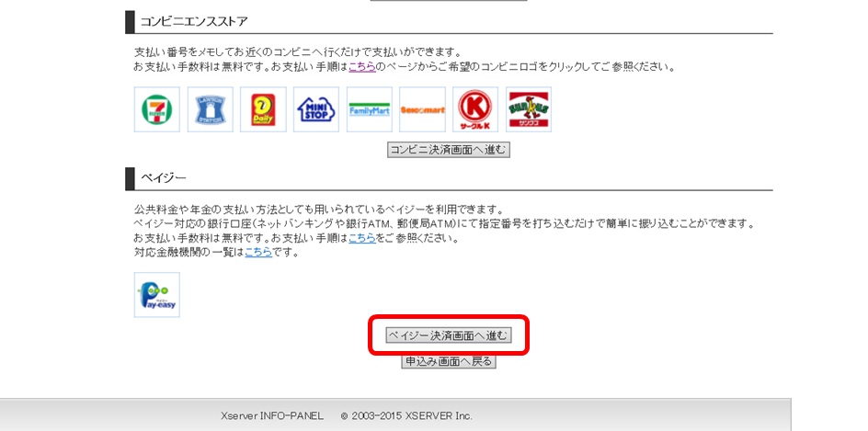The width and height of the screenshot is (868, 431).
Task: Go back using 申込み画面へ戻る button
Action: [448, 362]
